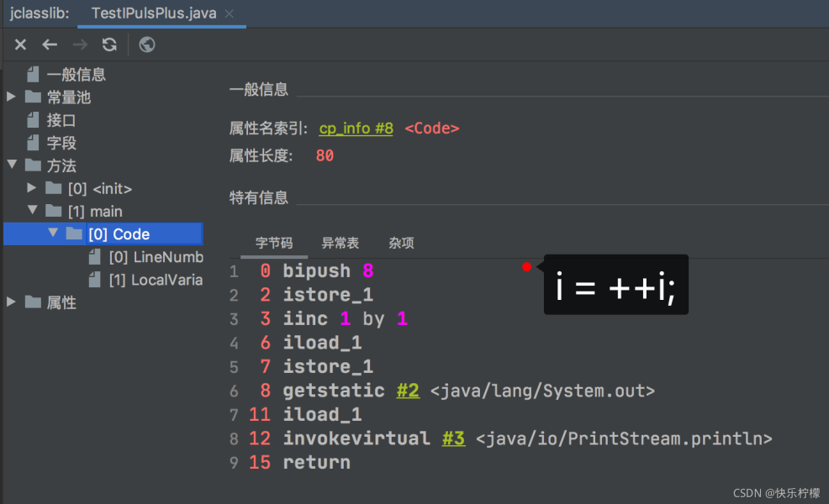Click the <init> folder icon
829x504 pixels.
(x=54, y=188)
